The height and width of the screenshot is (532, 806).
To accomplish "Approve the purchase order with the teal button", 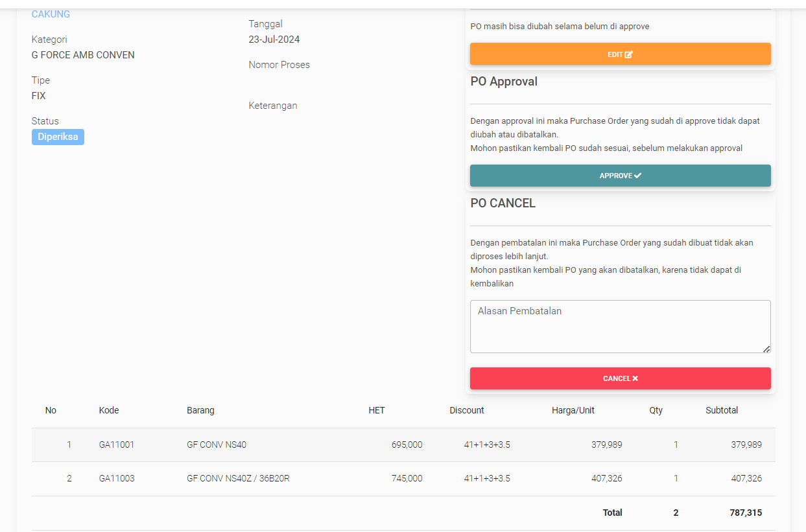I will coord(619,176).
